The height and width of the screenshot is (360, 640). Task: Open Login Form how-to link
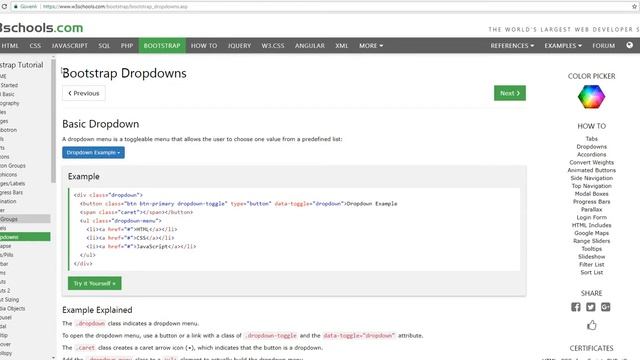(591, 217)
